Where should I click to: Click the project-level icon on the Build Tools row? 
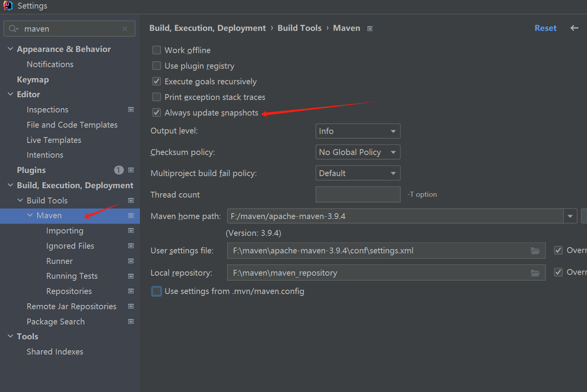pyautogui.click(x=131, y=201)
